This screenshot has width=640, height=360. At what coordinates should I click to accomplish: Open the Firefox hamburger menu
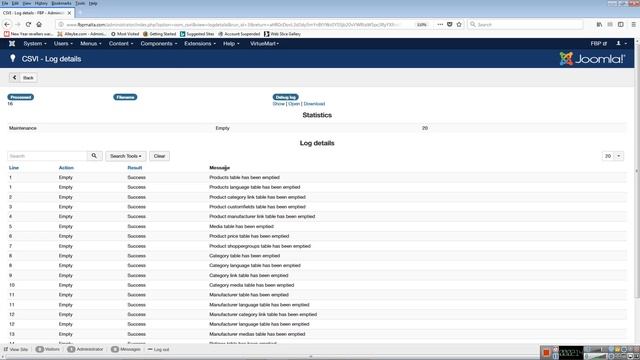click(x=633, y=24)
